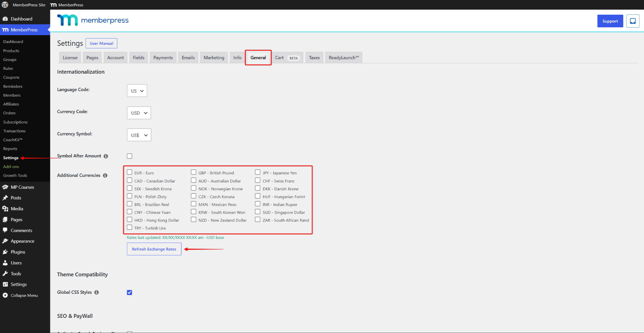Show info tooltip for Symbol After Amount

click(106, 156)
